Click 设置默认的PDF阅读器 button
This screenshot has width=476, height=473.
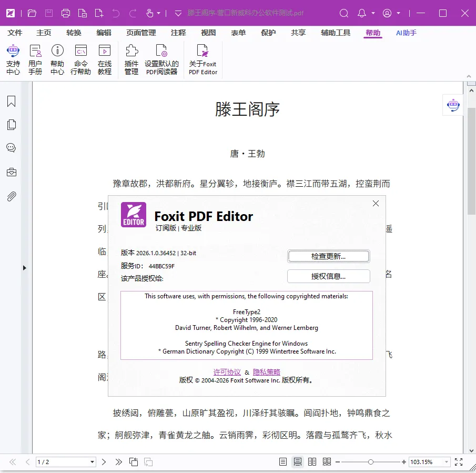(161, 59)
